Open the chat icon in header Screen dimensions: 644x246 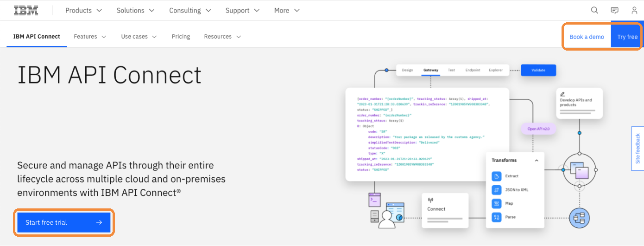[614, 10]
